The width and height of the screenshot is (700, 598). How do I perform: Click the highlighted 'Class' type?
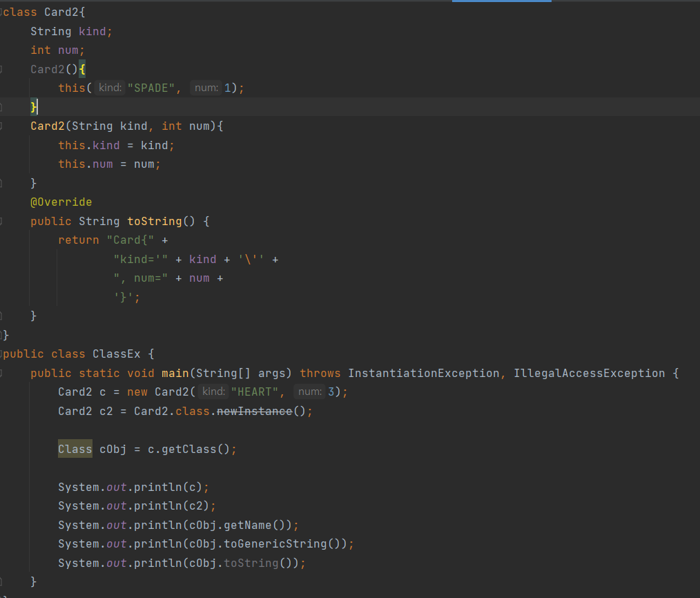pos(75,449)
